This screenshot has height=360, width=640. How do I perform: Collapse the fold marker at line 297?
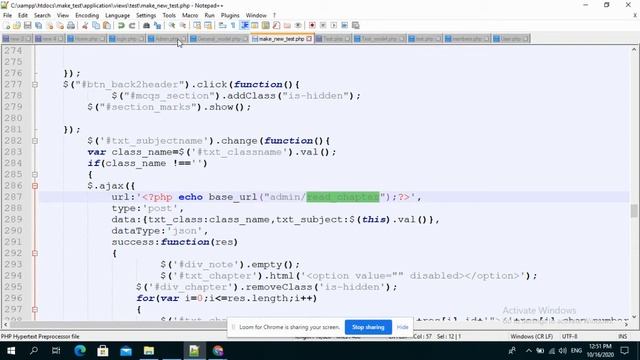[x=35, y=309]
